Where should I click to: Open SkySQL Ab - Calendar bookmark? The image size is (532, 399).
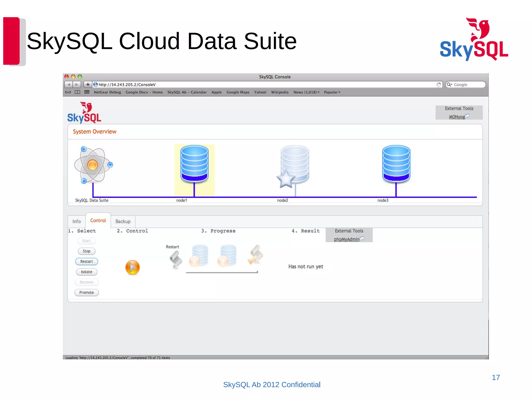coord(187,92)
